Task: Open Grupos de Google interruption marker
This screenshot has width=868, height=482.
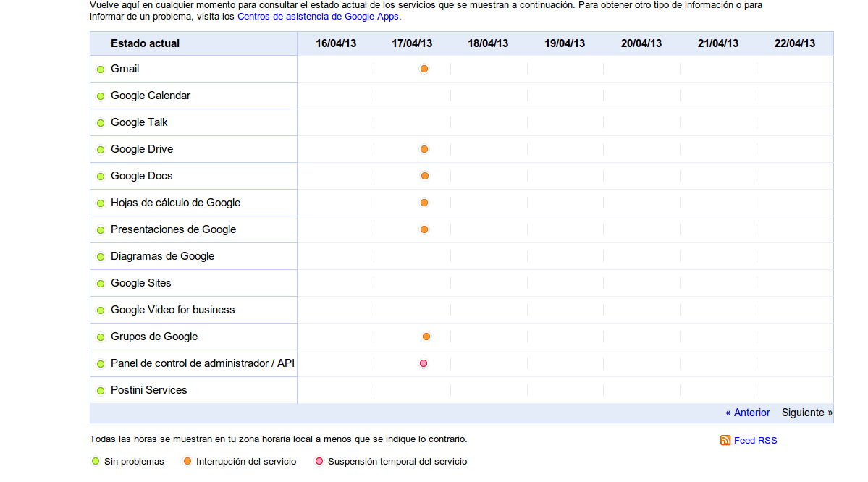Action: click(426, 337)
